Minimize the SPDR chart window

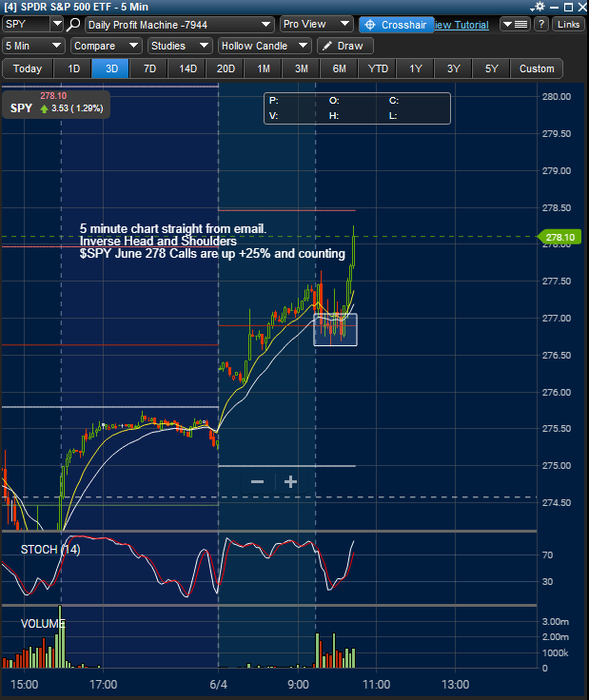coord(554,8)
